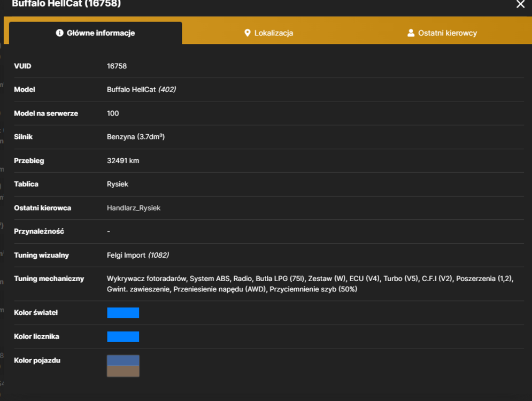Image resolution: width=532 pixels, height=401 pixels.
Task: Click the Felgi Import (1082) tuning entry
Action: click(x=138, y=255)
